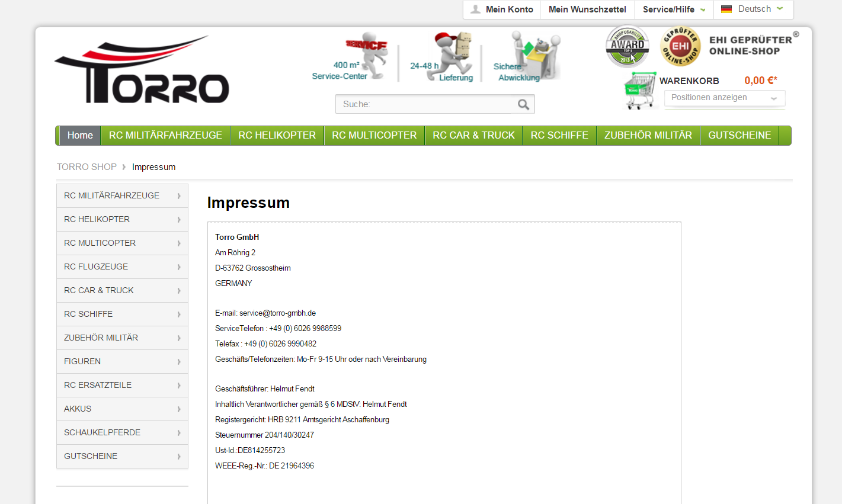
Task: Click the Shop Usability Award 2013 badge
Action: (628, 46)
